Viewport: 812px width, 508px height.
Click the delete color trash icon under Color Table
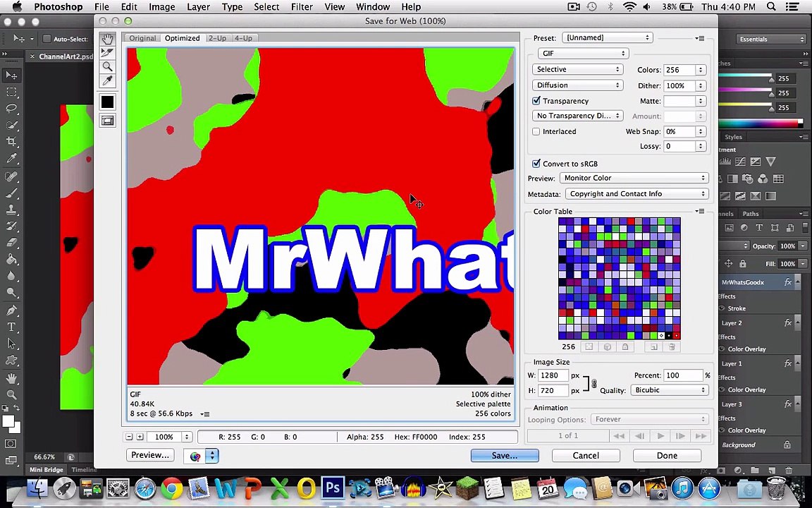672,347
